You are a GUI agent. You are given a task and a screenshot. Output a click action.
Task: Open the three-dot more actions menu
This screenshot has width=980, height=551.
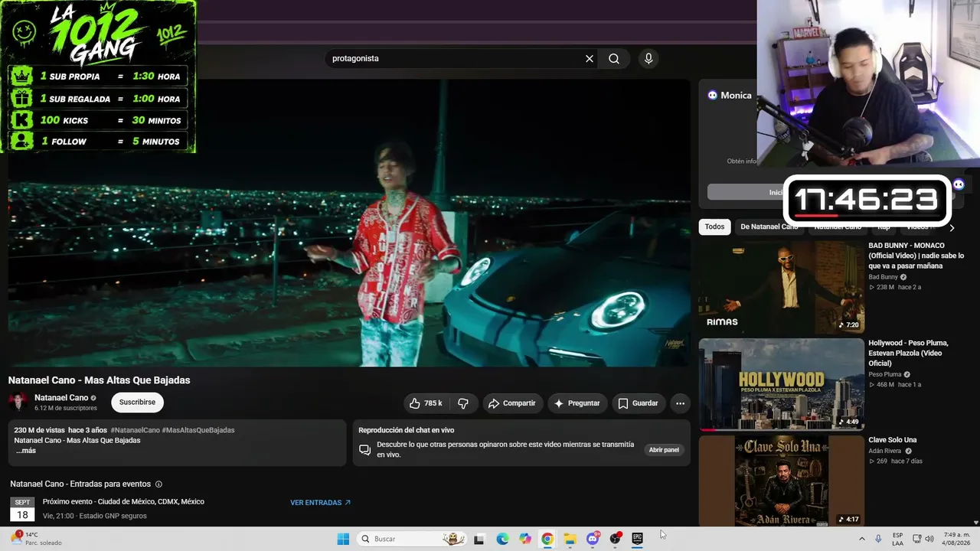click(680, 403)
